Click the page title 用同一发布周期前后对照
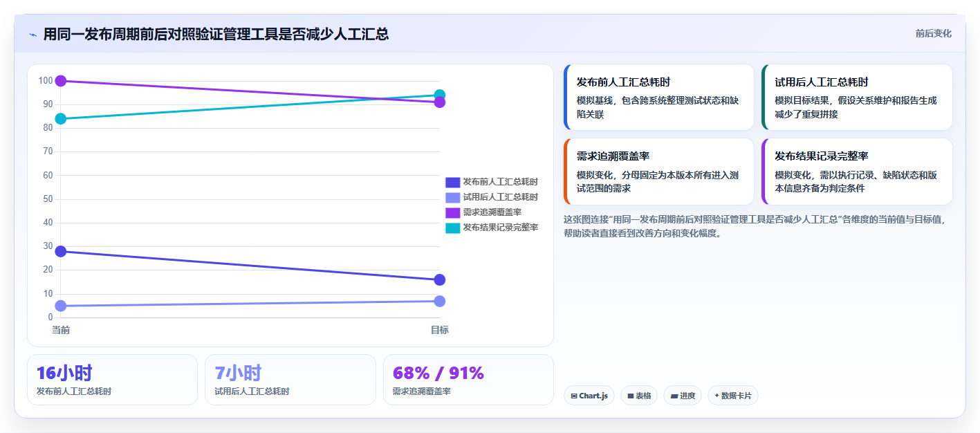 tap(216, 34)
